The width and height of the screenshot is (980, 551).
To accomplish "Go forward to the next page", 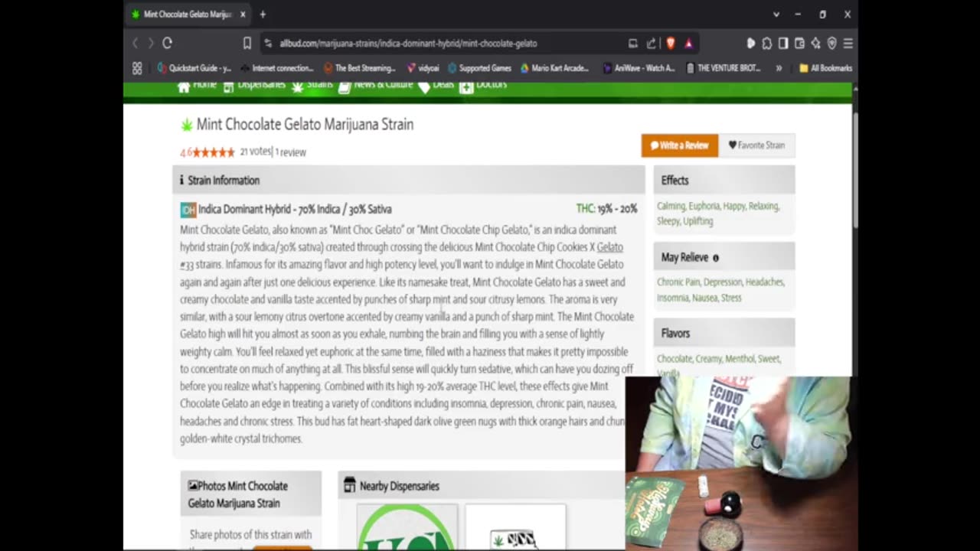I will [151, 44].
